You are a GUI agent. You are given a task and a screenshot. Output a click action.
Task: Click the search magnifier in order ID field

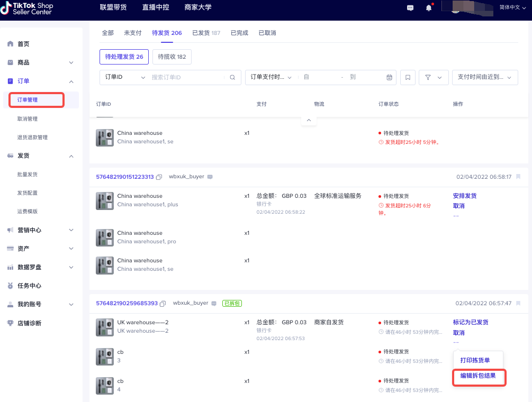[232, 77]
